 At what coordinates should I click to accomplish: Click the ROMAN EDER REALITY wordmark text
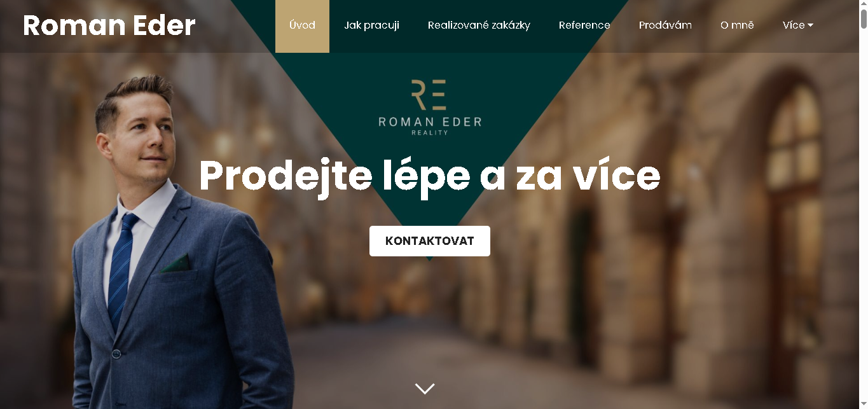[430, 125]
